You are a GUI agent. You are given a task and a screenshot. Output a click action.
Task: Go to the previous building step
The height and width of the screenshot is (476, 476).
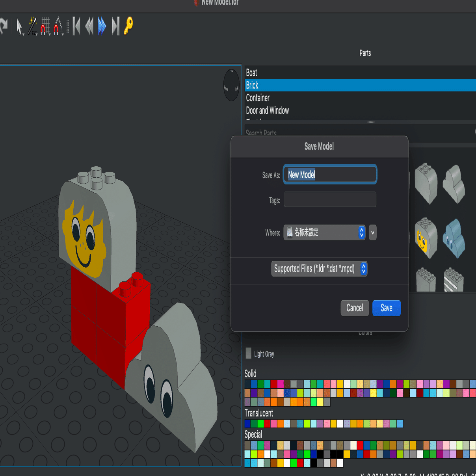[x=89, y=26]
